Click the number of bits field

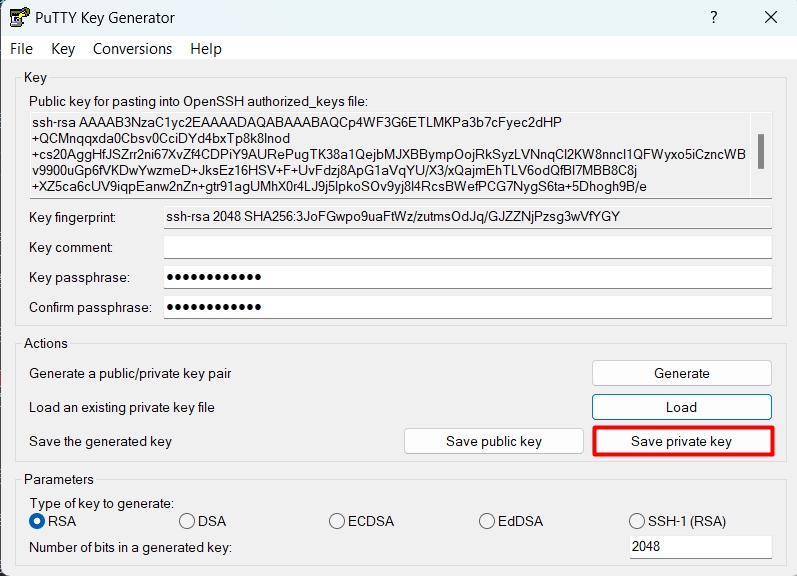click(x=700, y=547)
